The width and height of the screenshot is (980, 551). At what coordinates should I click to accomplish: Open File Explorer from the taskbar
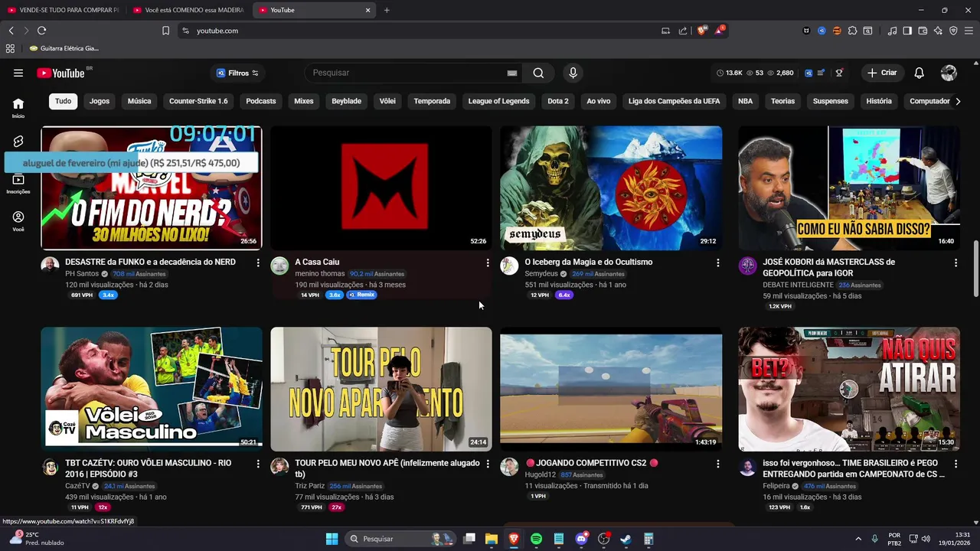(x=492, y=539)
